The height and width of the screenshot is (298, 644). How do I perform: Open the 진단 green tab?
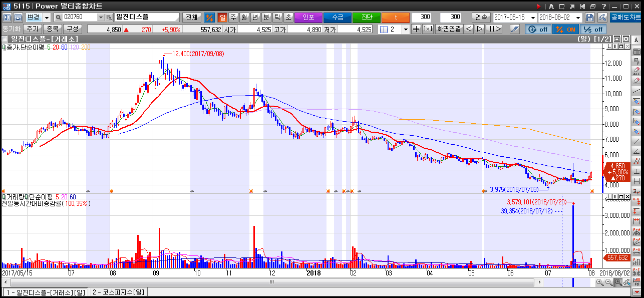(367, 17)
